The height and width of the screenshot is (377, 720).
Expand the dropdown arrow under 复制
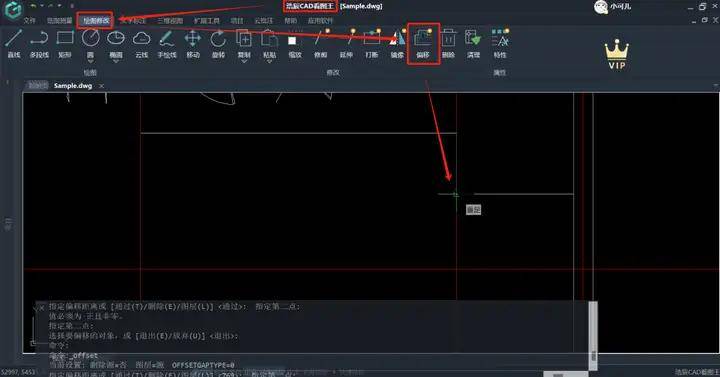pyautogui.click(x=244, y=62)
